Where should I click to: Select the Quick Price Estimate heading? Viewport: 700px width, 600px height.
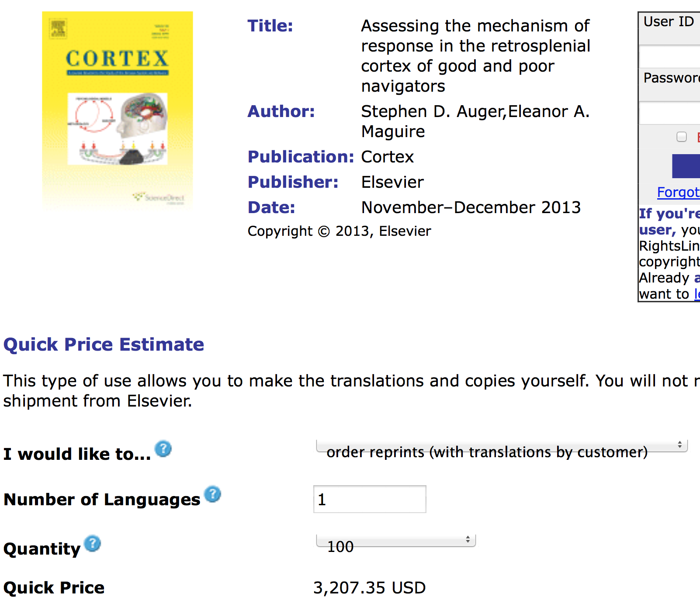click(104, 345)
